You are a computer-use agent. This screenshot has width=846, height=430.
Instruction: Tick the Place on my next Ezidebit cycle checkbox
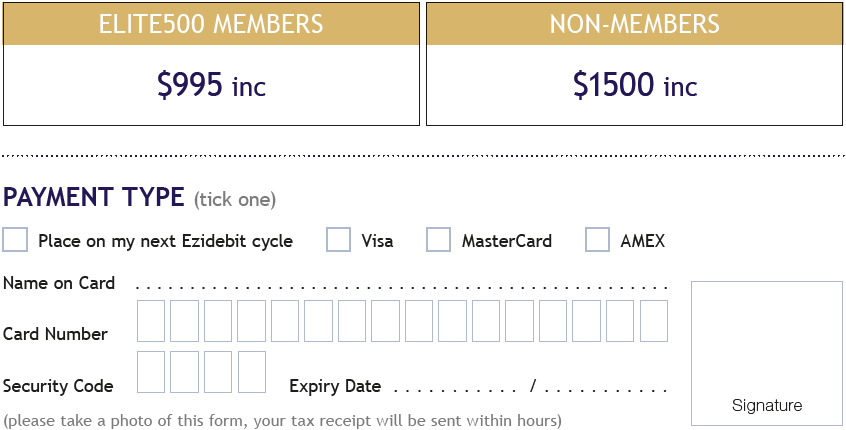(x=15, y=240)
